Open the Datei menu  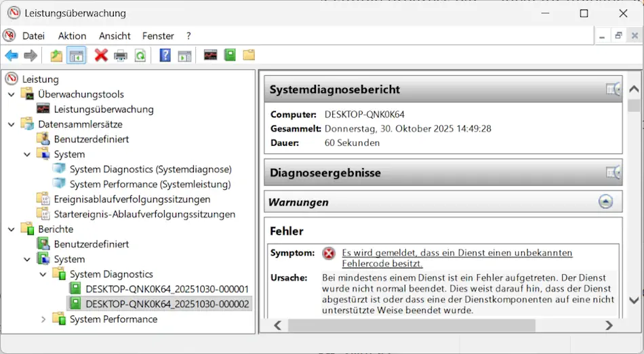pos(33,36)
